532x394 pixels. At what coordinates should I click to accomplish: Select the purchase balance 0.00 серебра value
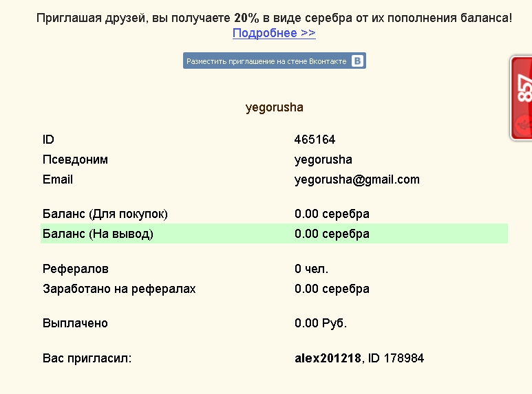332,214
